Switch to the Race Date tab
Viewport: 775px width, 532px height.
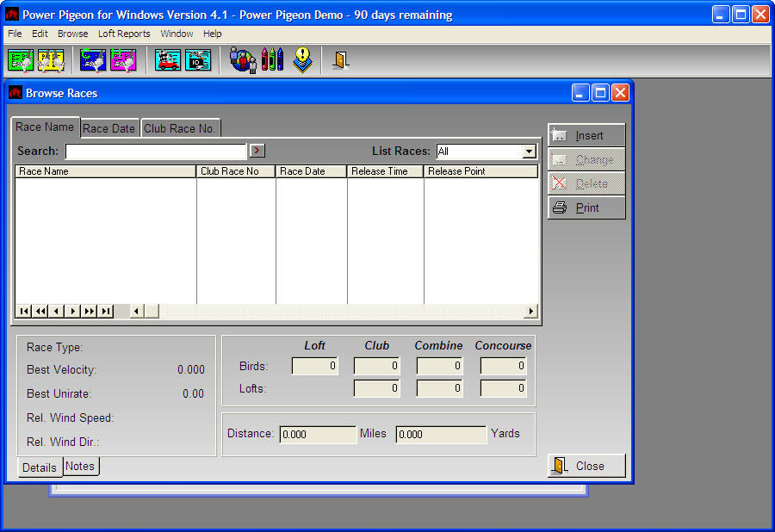[x=108, y=127]
